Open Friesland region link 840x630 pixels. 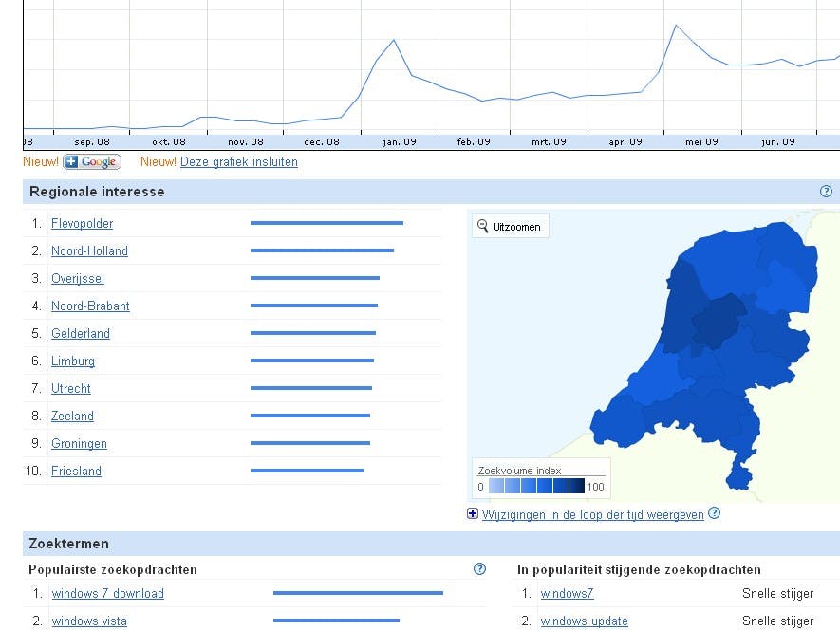76,471
